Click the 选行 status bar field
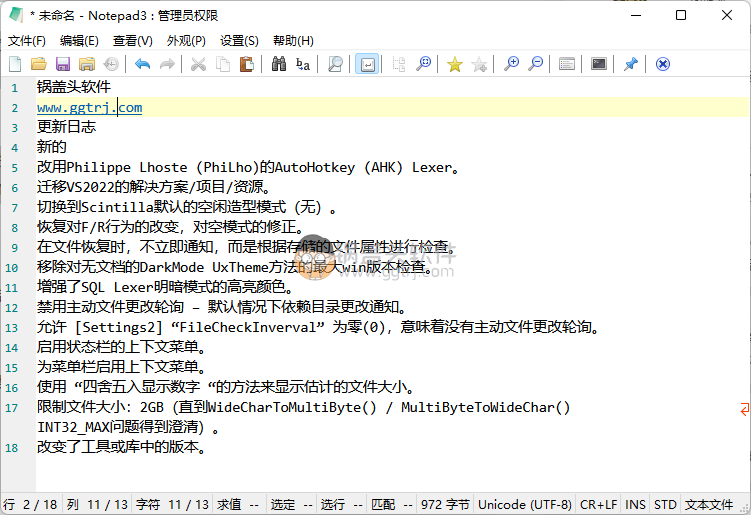The image size is (751, 515). tap(341, 504)
